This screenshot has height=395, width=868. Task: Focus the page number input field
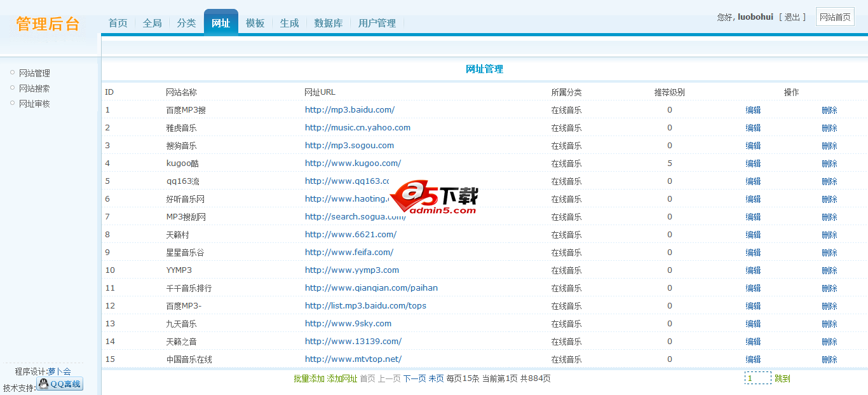(x=758, y=378)
